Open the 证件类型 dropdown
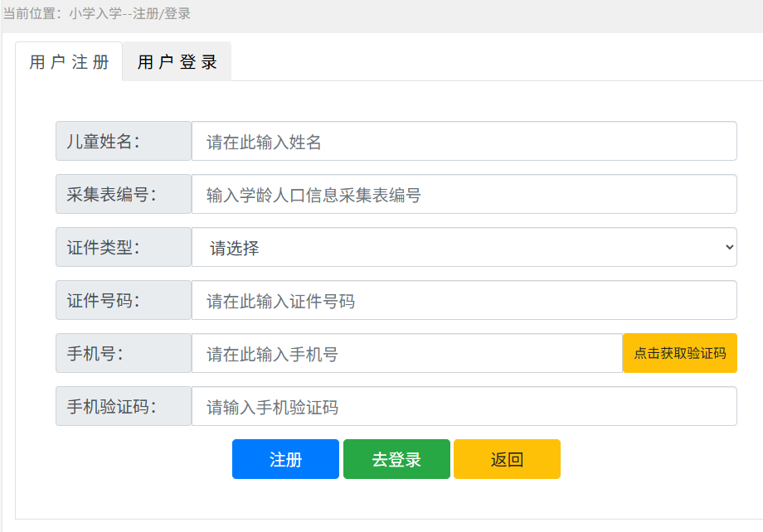 [x=464, y=247]
